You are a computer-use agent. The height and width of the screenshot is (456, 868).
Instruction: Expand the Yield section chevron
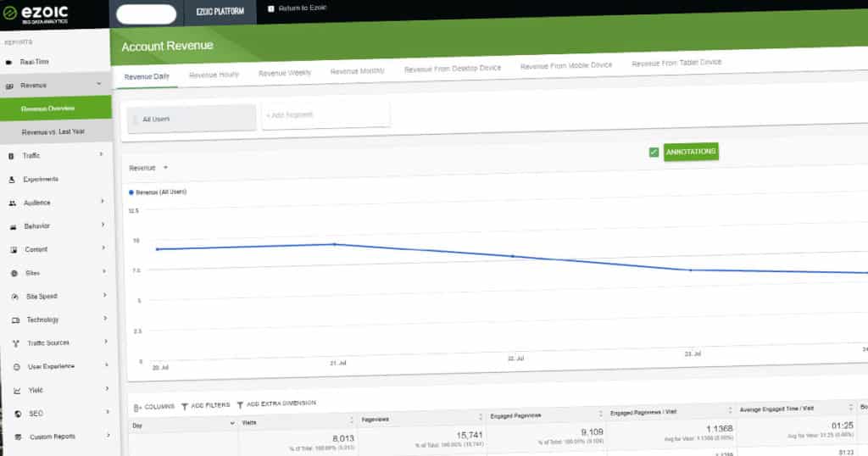point(107,388)
